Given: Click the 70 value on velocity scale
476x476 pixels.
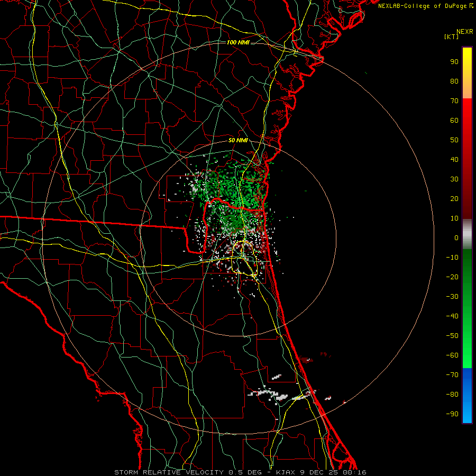Looking at the screenshot, I should [x=454, y=101].
